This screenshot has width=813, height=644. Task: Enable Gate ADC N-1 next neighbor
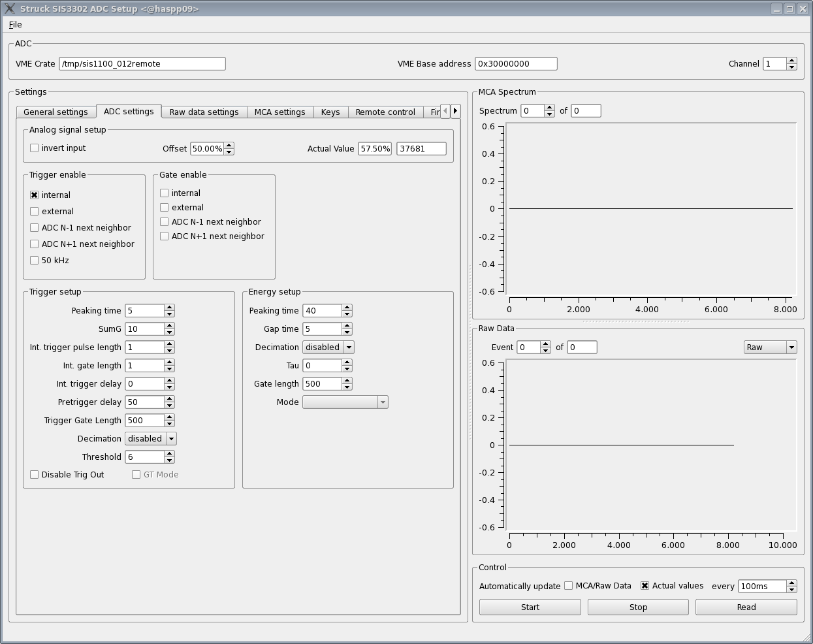pyautogui.click(x=164, y=222)
